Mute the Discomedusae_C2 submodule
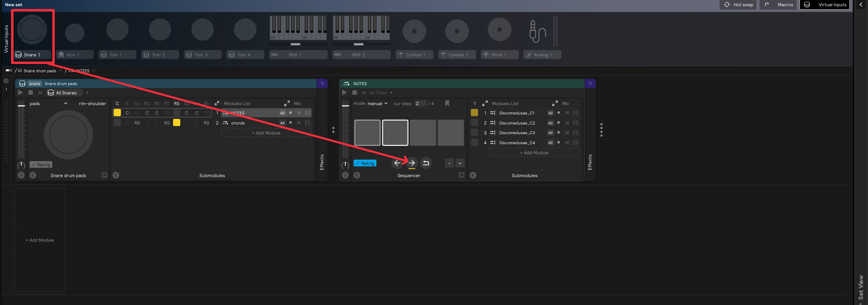The image size is (868, 305). pyautogui.click(x=567, y=123)
